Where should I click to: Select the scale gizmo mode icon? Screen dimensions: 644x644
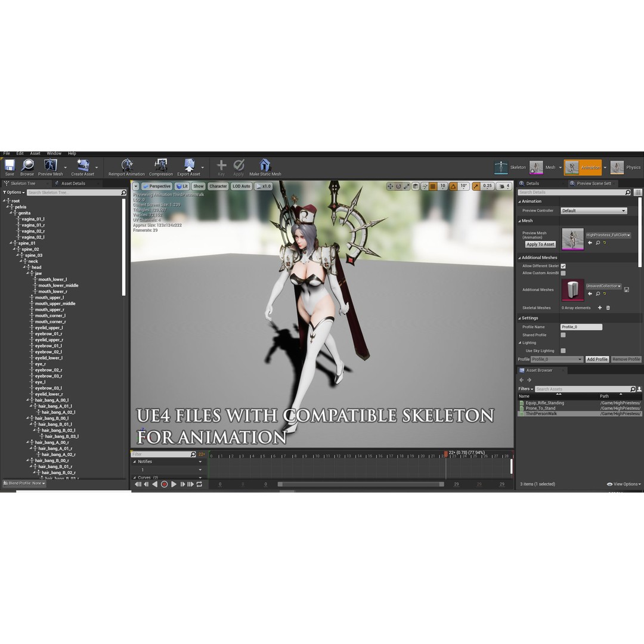[406, 186]
